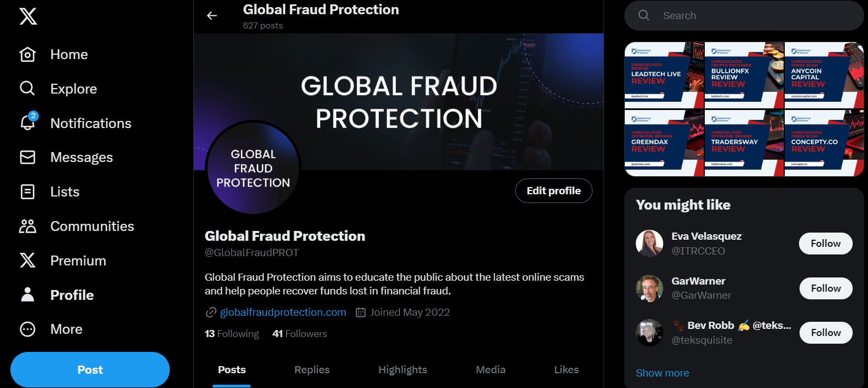868x388 pixels.
Task: Follow Eva Velasquez
Action: click(x=825, y=244)
